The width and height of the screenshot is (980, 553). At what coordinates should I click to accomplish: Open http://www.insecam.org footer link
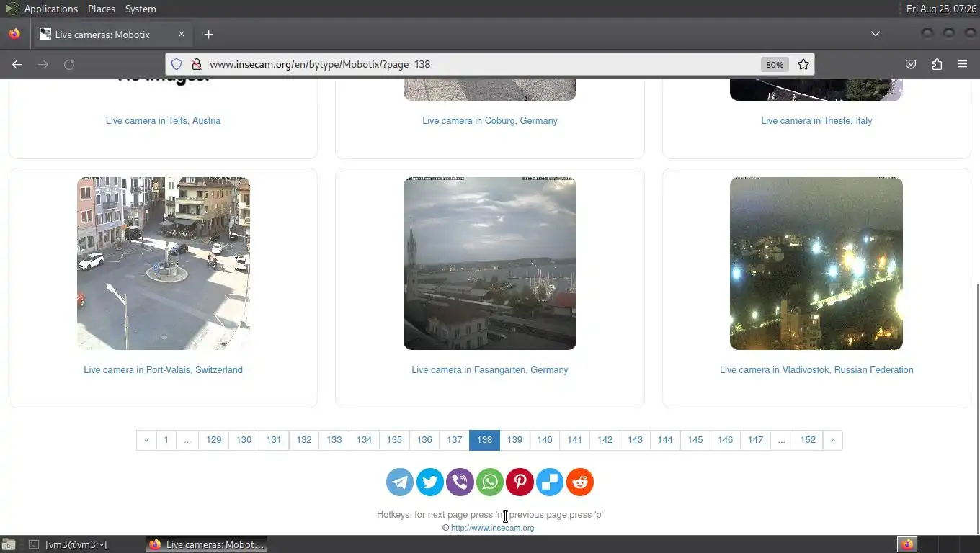(493, 528)
